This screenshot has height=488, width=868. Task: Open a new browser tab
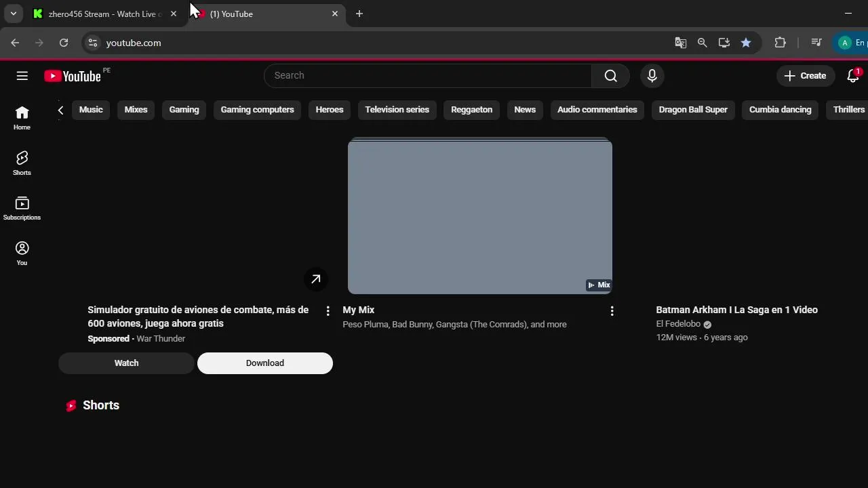tap(359, 14)
